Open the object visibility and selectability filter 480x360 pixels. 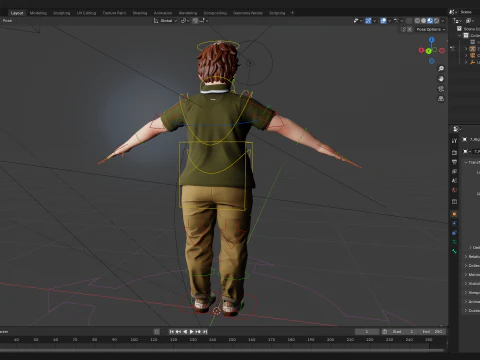[358, 21]
